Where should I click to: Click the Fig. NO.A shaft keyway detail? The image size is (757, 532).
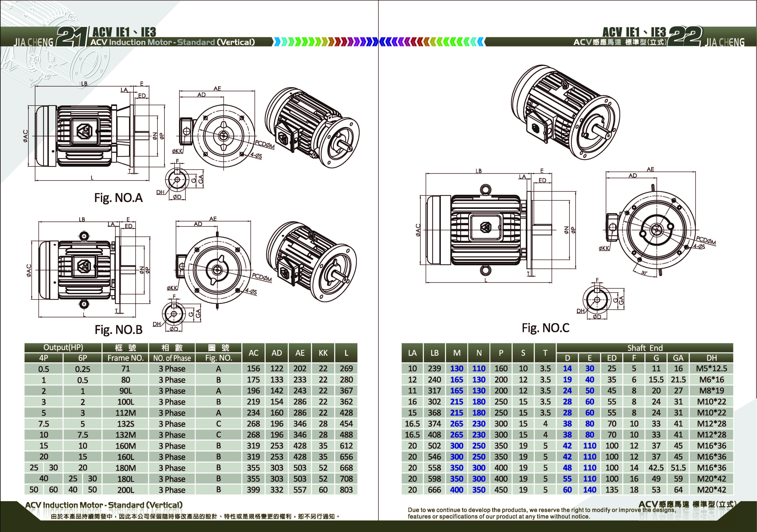point(177,180)
